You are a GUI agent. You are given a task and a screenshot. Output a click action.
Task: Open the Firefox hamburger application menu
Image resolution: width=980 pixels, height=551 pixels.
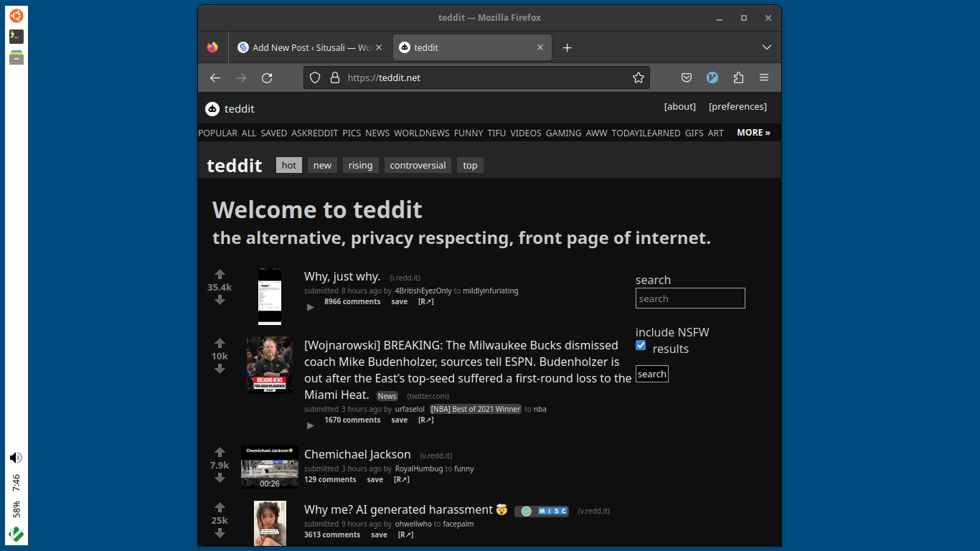(x=764, y=77)
